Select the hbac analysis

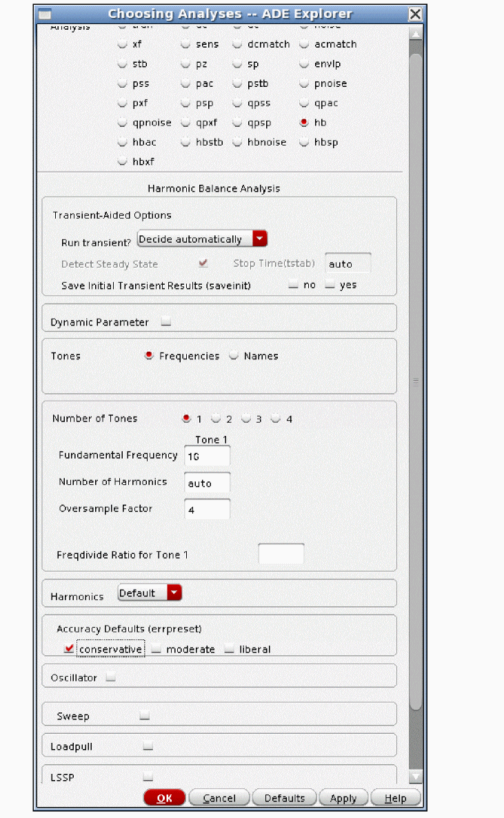pyautogui.click(x=122, y=141)
